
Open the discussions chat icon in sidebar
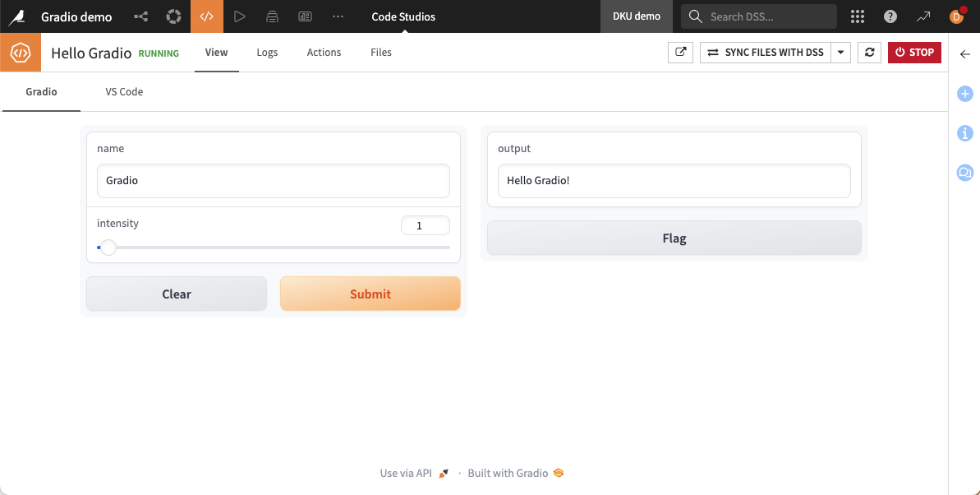click(965, 172)
